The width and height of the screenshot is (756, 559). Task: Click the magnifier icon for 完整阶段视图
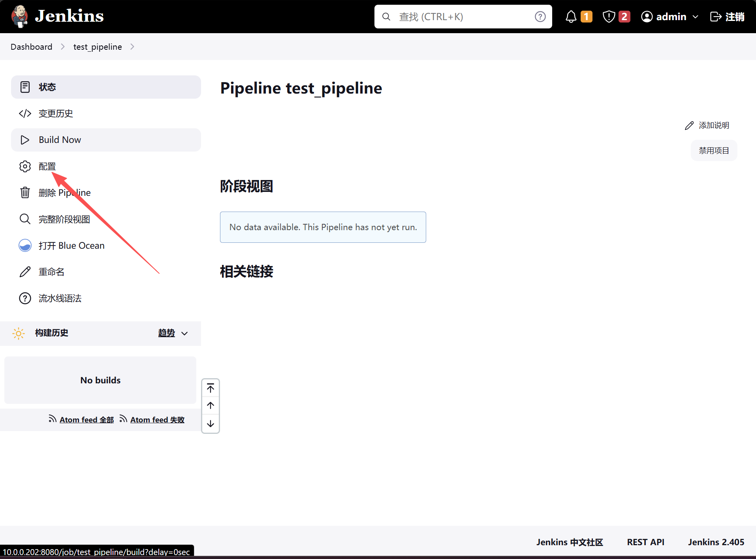click(25, 219)
